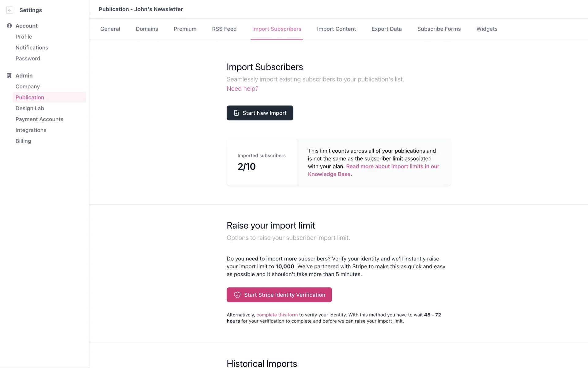Select Integrations in the sidebar
588x368 pixels.
[x=31, y=130]
